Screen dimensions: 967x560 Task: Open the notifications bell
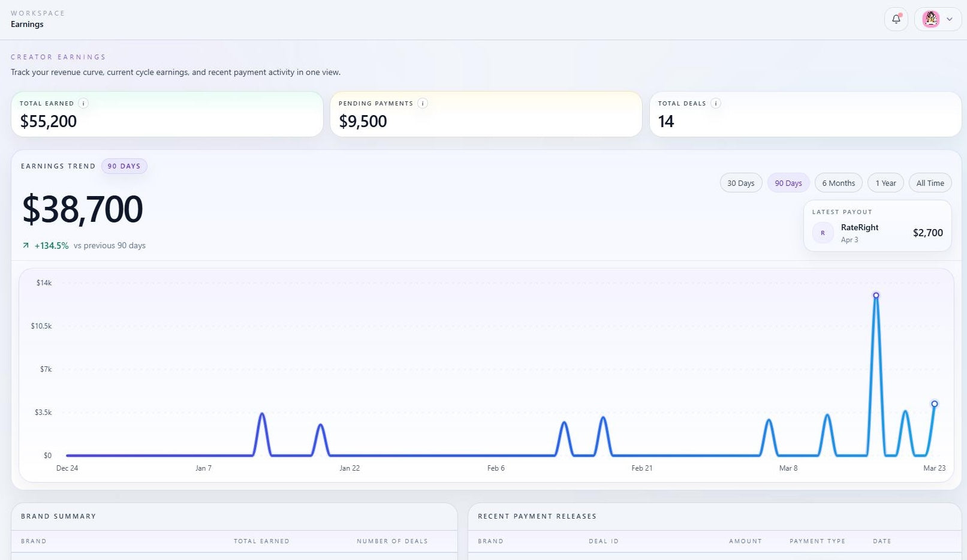click(896, 19)
